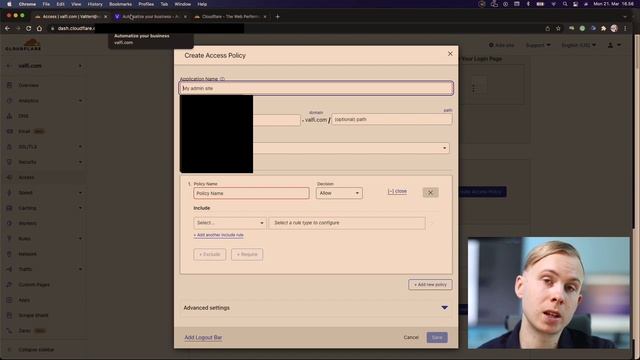640x360 pixels.
Task: Open the Scrape Shield sidebar icon
Action: click(x=9, y=315)
